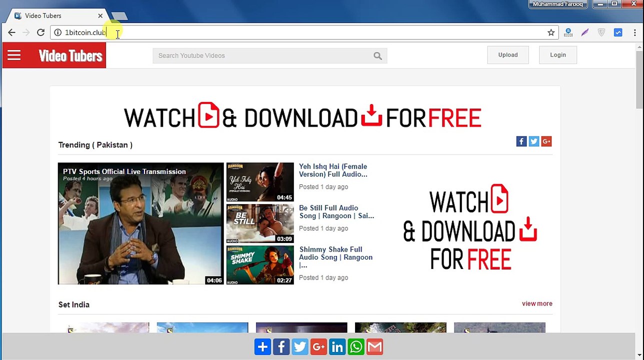Viewport: 644px width, 360px height.
Task: Click the blue plus share icon in bottom bar
Action: point(262,347)
